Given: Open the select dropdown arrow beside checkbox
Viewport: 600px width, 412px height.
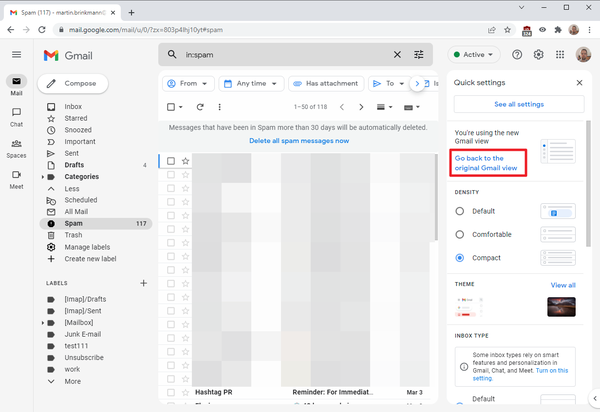Looking at the screenshot, I should [181, 107].
